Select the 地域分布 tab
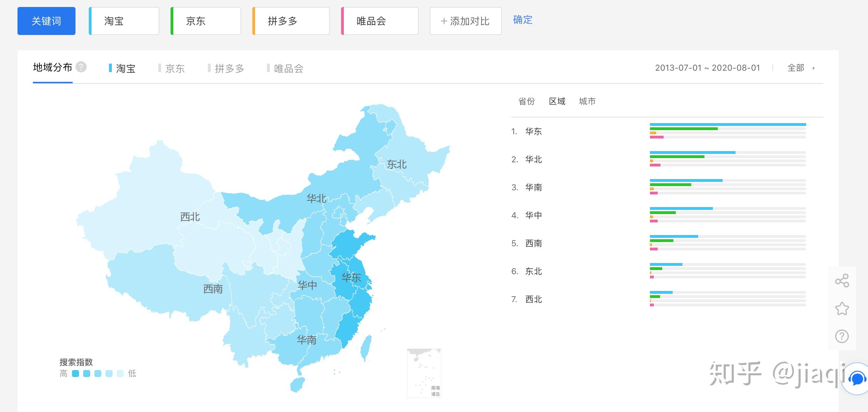The height and width of the screenshot is (412, 868). (x=52, y=67)
